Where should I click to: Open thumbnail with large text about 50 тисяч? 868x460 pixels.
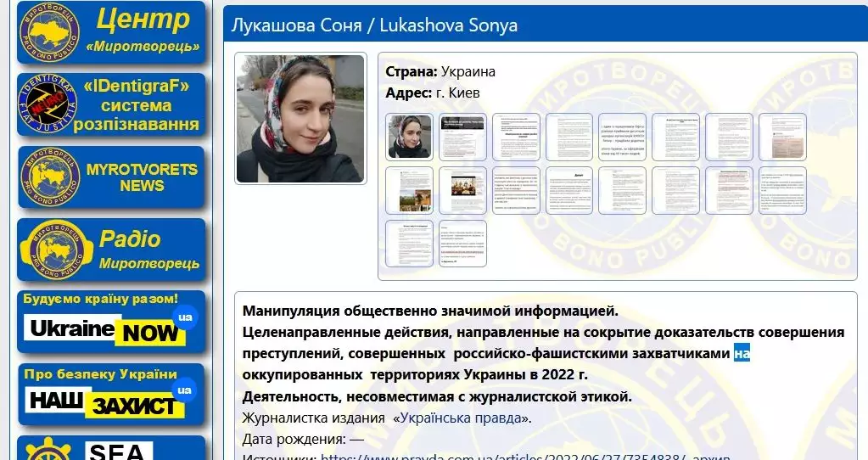622,137
